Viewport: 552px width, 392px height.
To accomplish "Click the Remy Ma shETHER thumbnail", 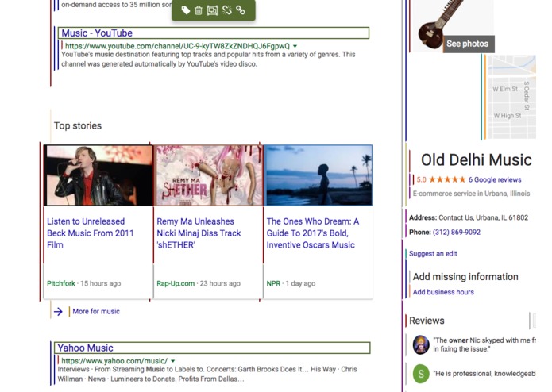I will (208, 175).
